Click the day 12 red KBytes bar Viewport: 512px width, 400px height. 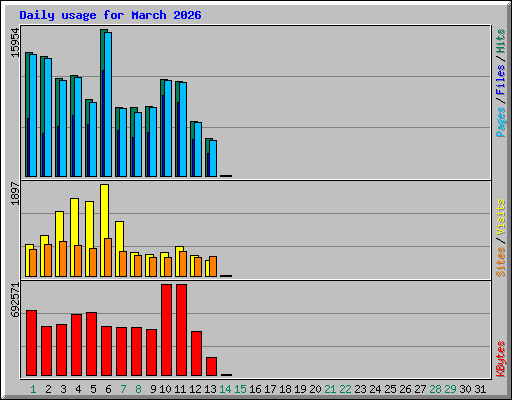point(196,353)
